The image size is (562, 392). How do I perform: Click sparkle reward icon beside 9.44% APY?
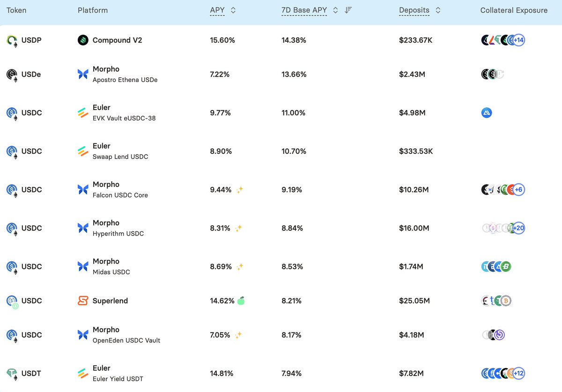point(239,190)
